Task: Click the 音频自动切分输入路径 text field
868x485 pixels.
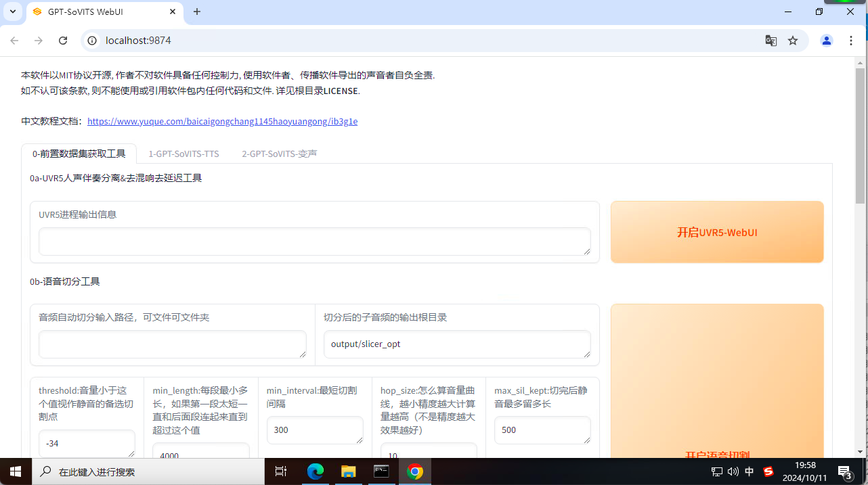Action: (172, 344)
